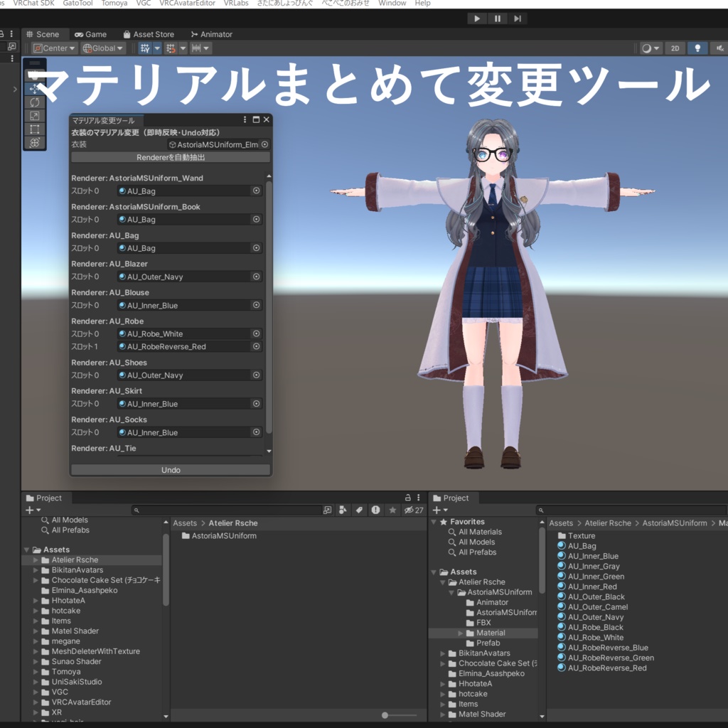
Task: Toggle grid visibility icon
Action: pos(145,48)
